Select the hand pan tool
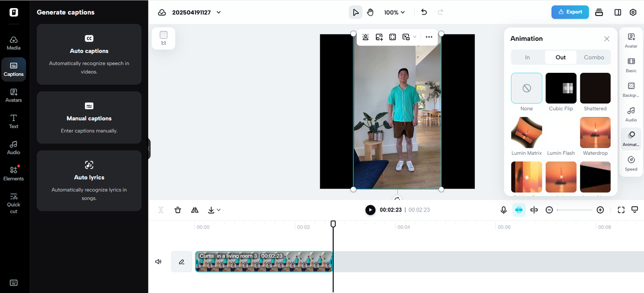 tap(370, 12)
